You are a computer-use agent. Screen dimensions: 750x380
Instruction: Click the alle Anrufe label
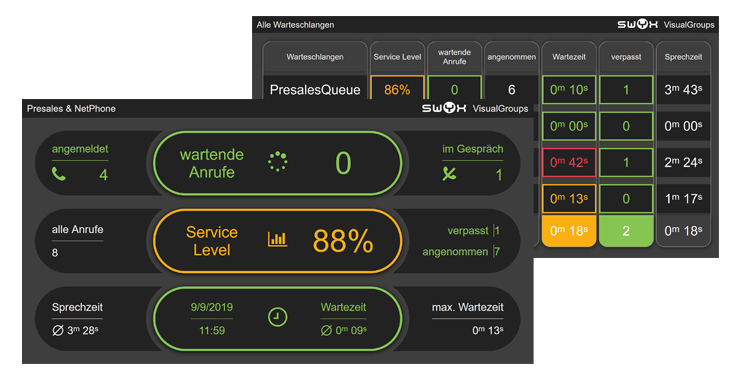pyautogui.click(x=77, y=229)
